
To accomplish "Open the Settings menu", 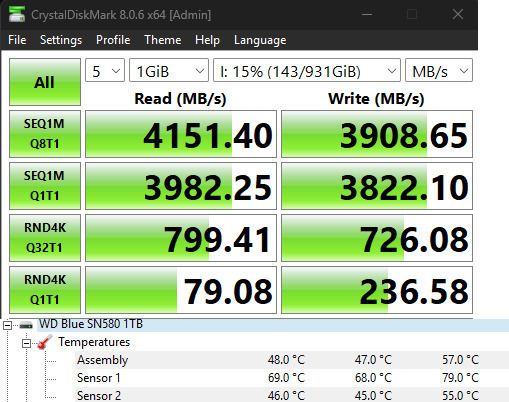I will [61, 40].
